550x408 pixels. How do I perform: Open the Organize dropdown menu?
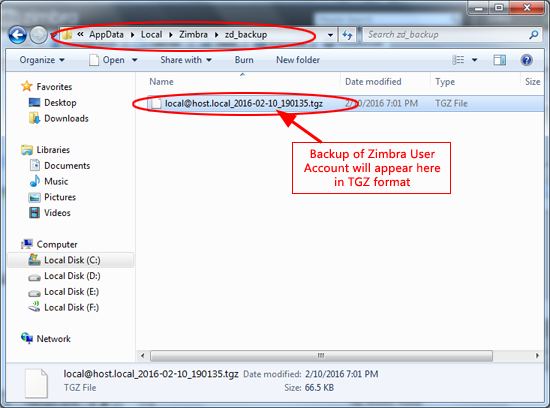(42, 60)
